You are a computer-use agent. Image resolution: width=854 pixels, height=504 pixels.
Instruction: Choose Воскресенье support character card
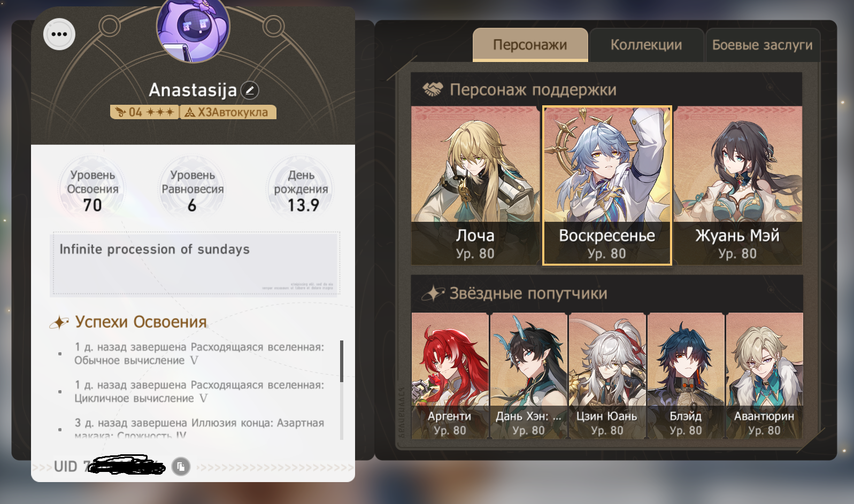[x=607, y=185]
